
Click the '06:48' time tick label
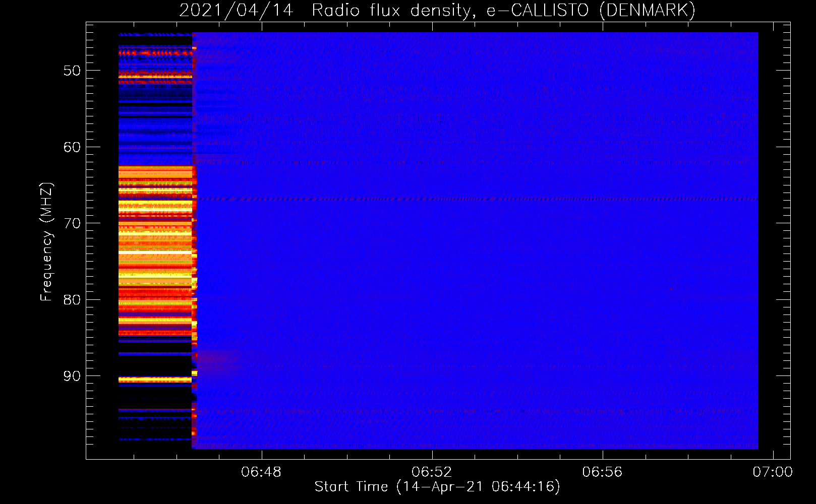(x=261, y=472)
